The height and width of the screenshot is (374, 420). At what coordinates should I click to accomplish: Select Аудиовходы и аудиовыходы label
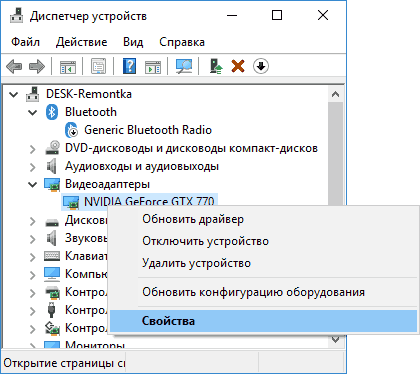click(142, 166)
